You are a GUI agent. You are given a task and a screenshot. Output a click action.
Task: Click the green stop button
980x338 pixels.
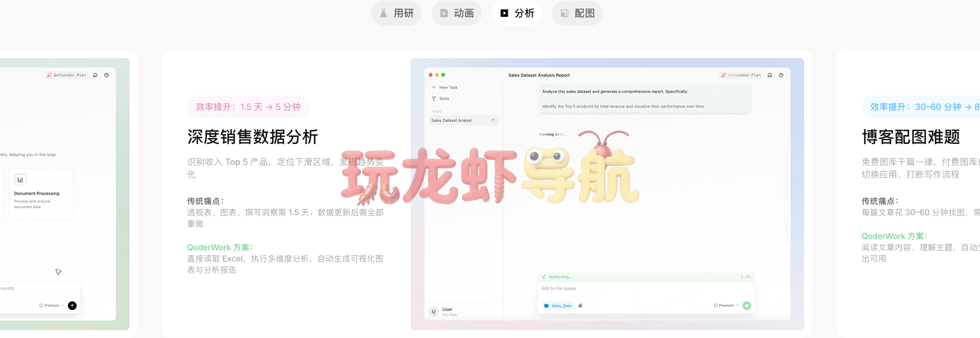tap(746, 306)
